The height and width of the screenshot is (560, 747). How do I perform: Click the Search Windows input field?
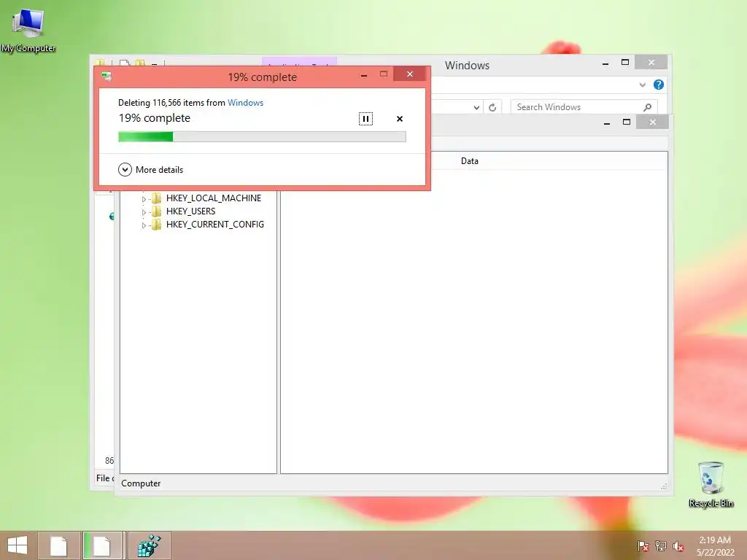point(576,107)
